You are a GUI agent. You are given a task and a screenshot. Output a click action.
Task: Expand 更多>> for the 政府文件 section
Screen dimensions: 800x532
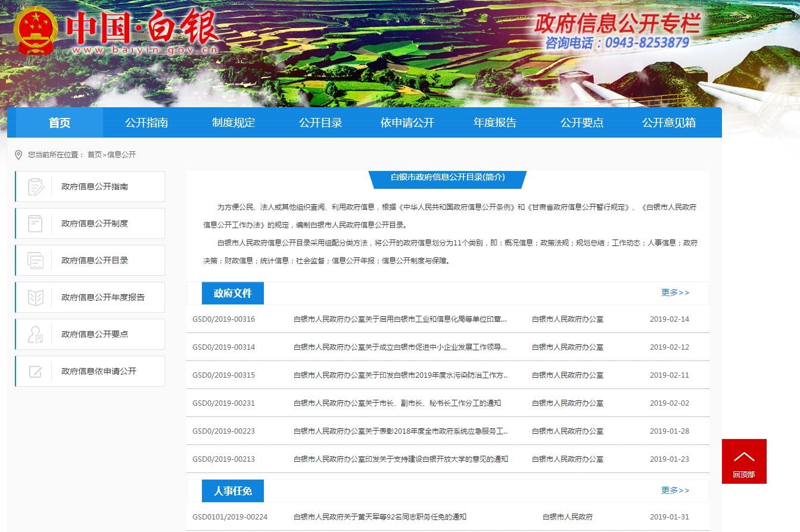click(675, 293)
